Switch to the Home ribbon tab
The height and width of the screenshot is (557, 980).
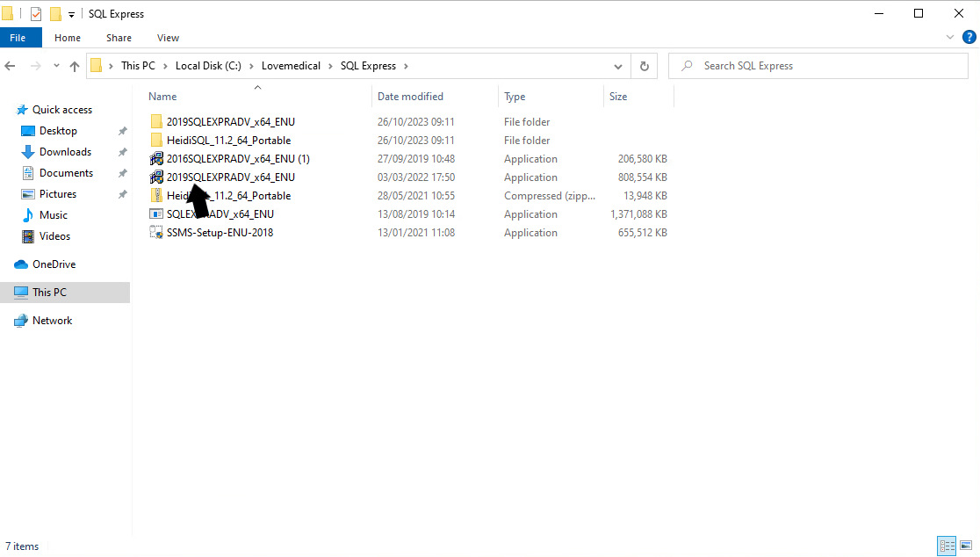[68, 38]
